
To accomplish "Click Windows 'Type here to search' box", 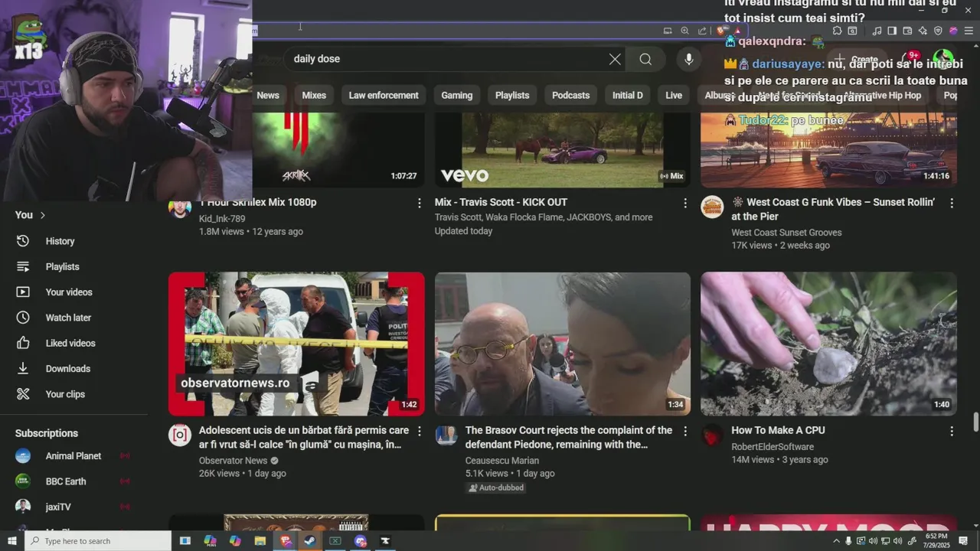I will pyautogui.click(x=97, y=541).
